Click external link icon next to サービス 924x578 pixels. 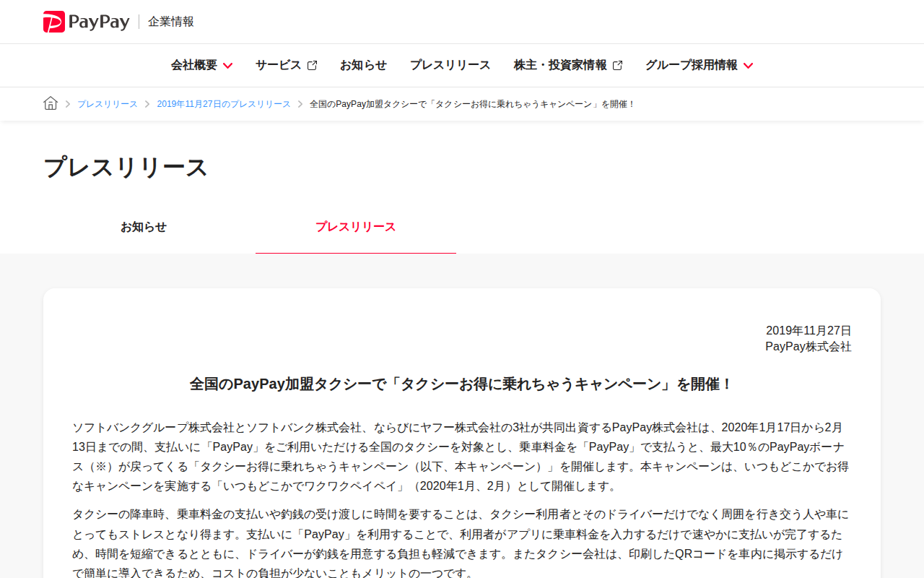(312, 65)
